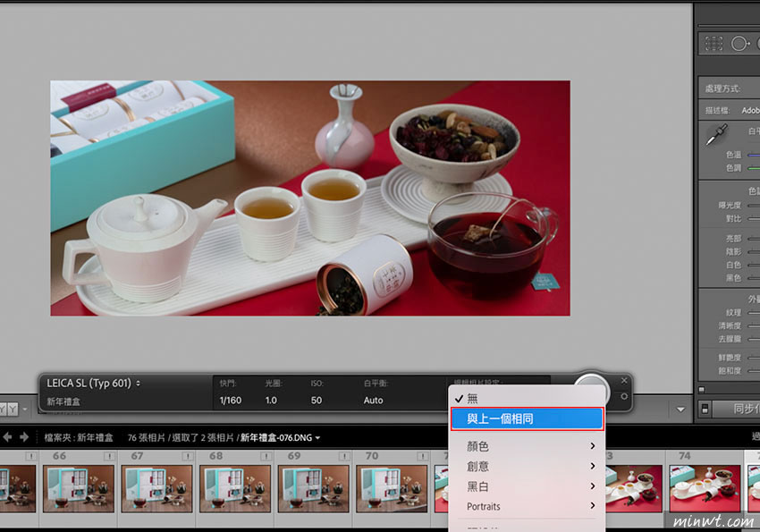Click the white balance value Auto
This screenshot has height=532, width=760.
pyautogui.click(x=373, y=401)
